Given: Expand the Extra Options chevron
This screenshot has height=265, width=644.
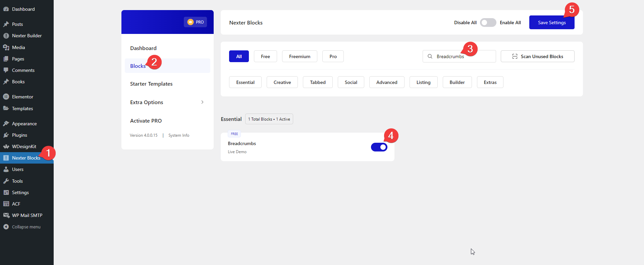Looking at the screenshot, I should 202,102.
